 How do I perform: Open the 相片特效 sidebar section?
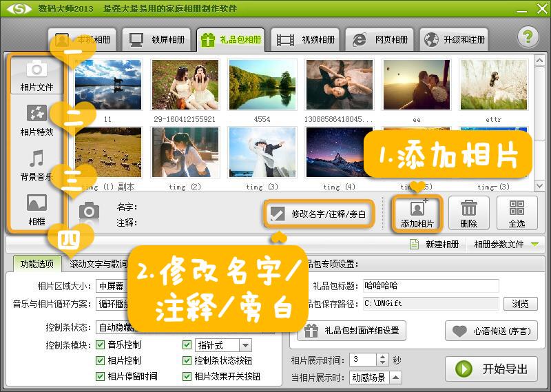pos(37,121)
